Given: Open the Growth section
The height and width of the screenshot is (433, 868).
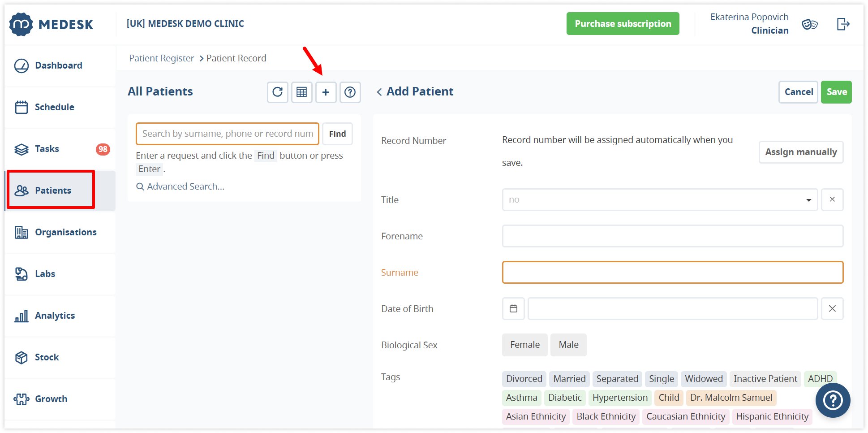Looking at the screenshot, I should point(51,398).
